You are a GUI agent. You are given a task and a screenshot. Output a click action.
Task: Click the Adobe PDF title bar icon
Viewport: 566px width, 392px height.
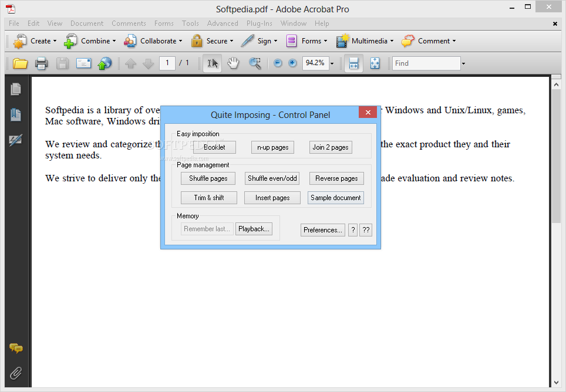pyautogui.click(x=11, y=9)
